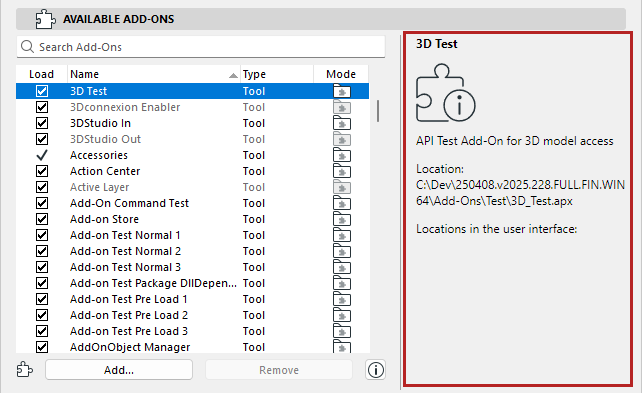Screen dimensions: 642x393
Task: Select the Add-On Command Test name
Action: [x=129, y=203]
